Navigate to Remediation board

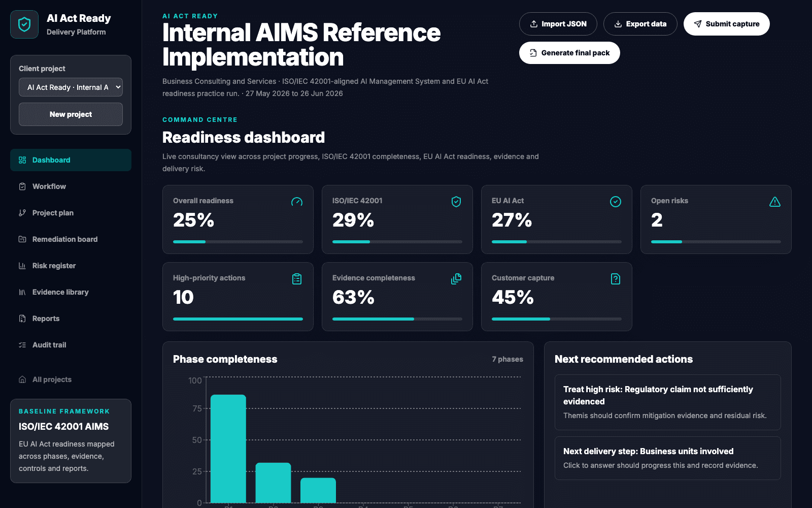pyautogui.click(x=71, y=239)
